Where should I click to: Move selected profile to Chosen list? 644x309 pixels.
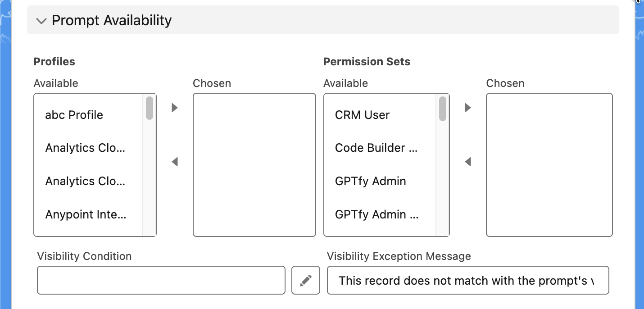175,108
